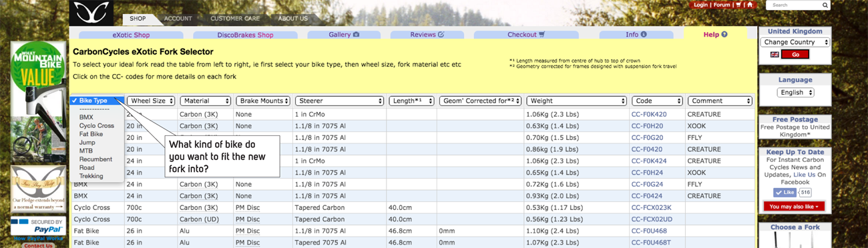Viewport: 868px width, 248px height.
Task: Choose Cyclo Cross from Bike Type list
Action: (96, 126)
